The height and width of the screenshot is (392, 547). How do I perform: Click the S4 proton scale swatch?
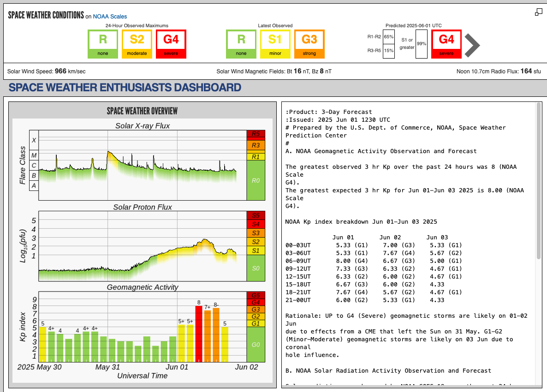(256, 224)
